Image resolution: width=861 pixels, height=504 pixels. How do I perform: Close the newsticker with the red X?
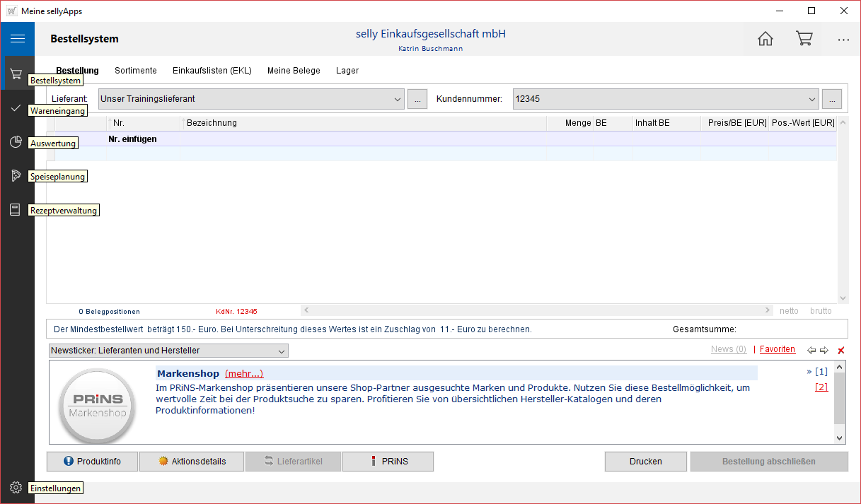pos(841,351)
